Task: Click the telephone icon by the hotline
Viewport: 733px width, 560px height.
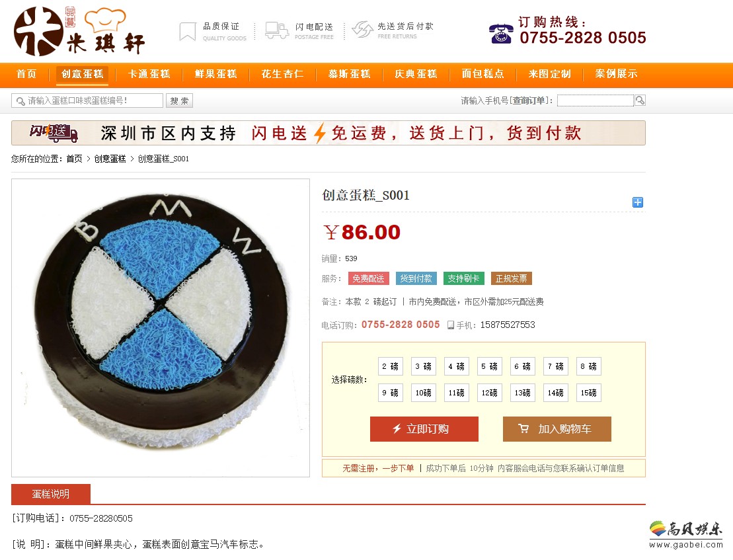Action: tap(501, 34)
